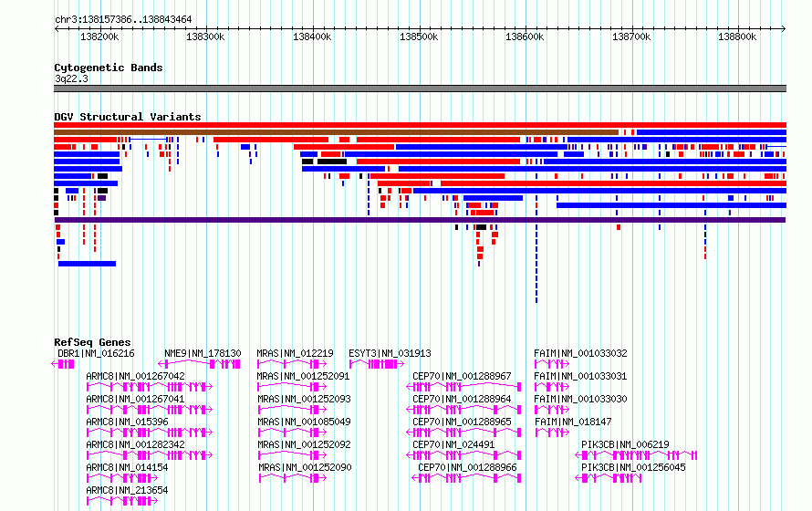812x511 pixels.
Task: Open the CEP70|NM_001288967 transcript label
Action: 462,376
